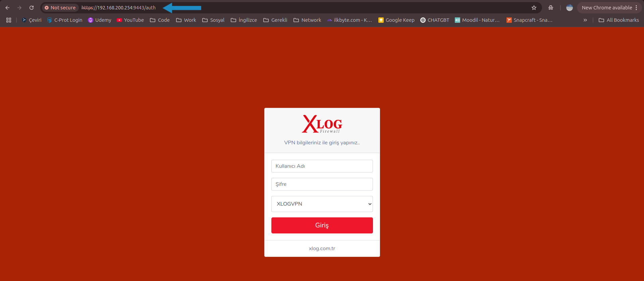Click the New Chrome available update button
644x281 pixels.
[x=607, y=8]
